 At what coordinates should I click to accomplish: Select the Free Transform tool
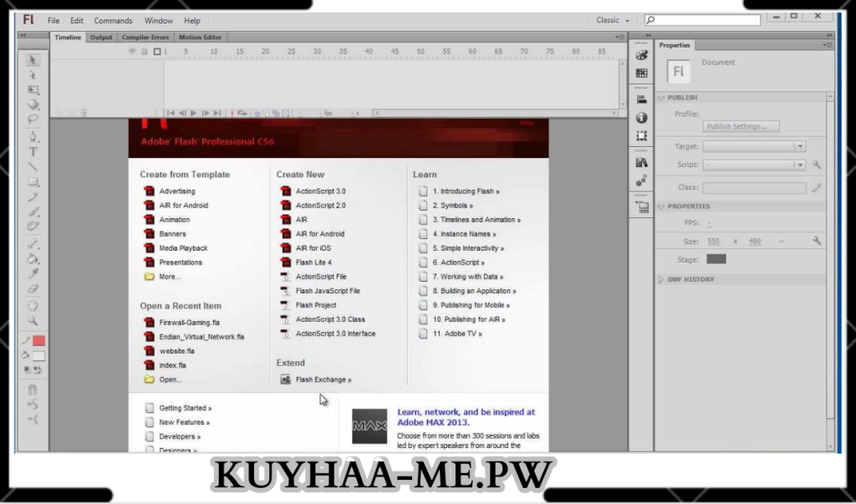tap(33, 89)
